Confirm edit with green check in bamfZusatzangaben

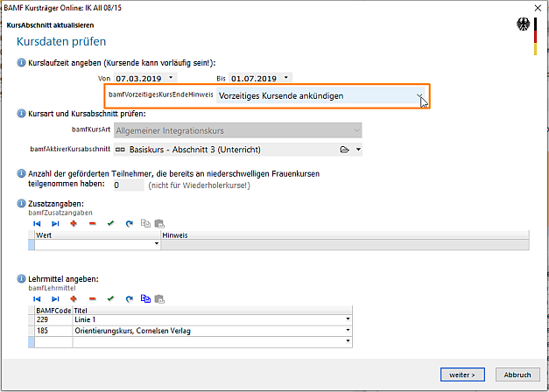(111, 224)
